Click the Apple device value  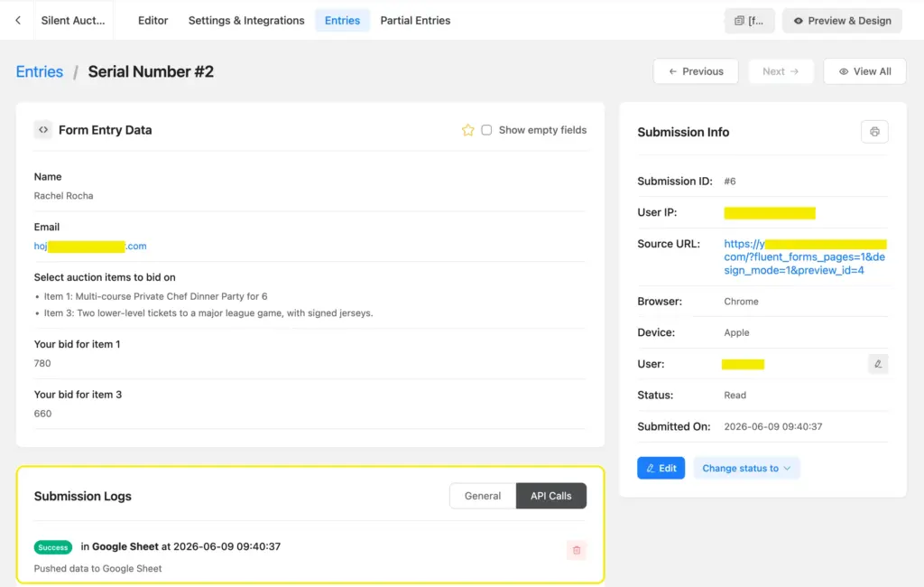coord(736,332)
